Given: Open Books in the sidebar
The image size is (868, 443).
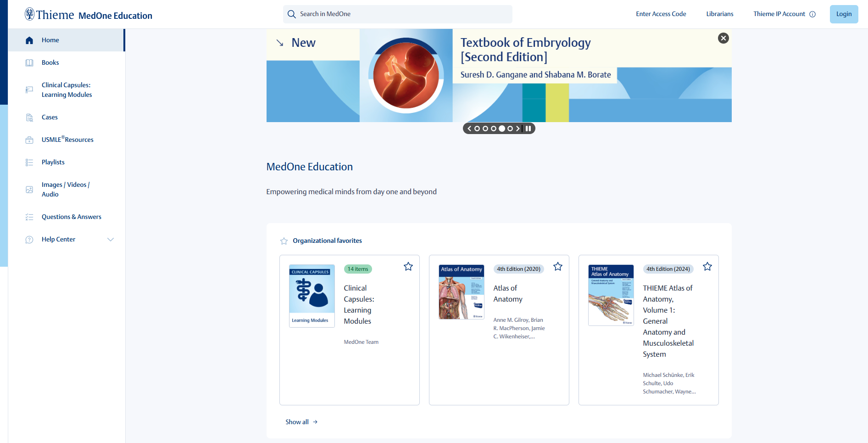Looking at the screenshot, I should click(67, 62).
